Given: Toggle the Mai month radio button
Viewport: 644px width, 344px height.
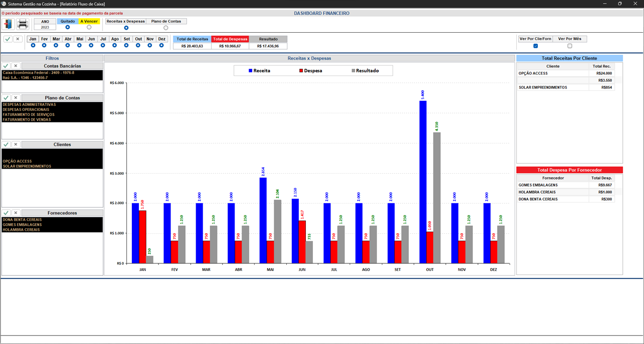Looking at the screenshot, I should (x=79, y=45).
